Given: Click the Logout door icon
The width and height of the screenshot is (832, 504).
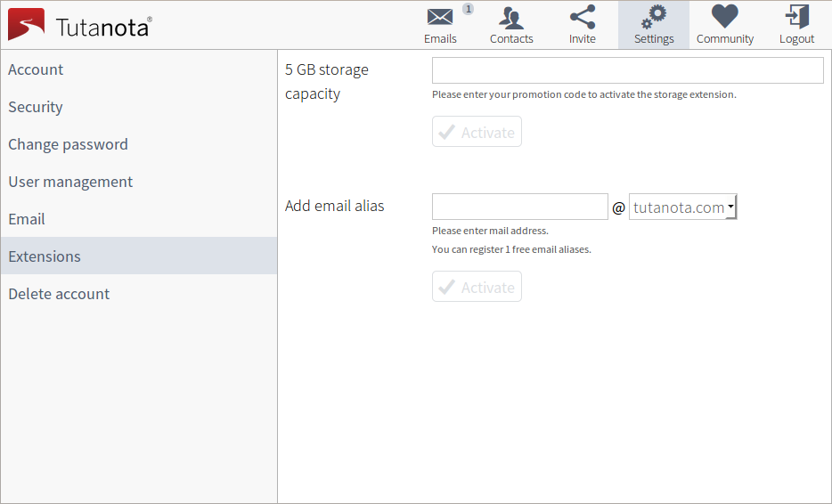Looking at the screenshot, I should (796, 16).
